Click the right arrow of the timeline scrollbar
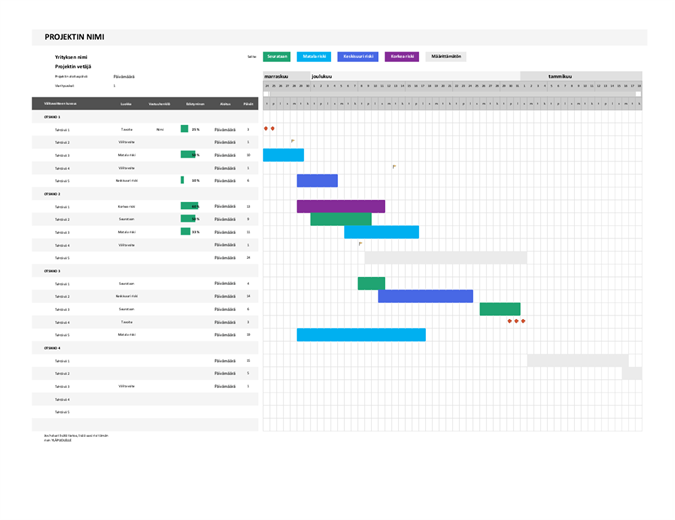This screenshot has height=520, width=675. (x=638, y=93)
